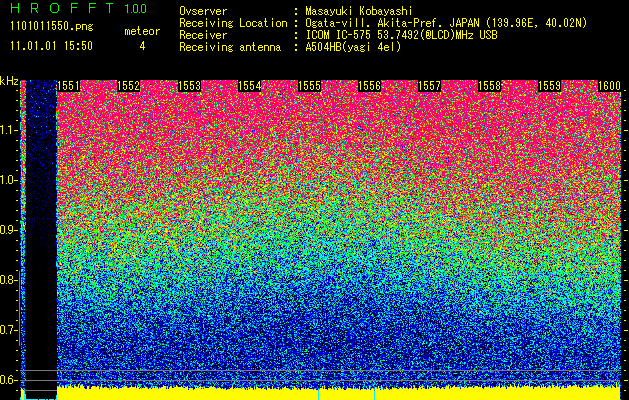Click the 0.9 kHz axis tick label
629x400 pixels.
point(9,230)
